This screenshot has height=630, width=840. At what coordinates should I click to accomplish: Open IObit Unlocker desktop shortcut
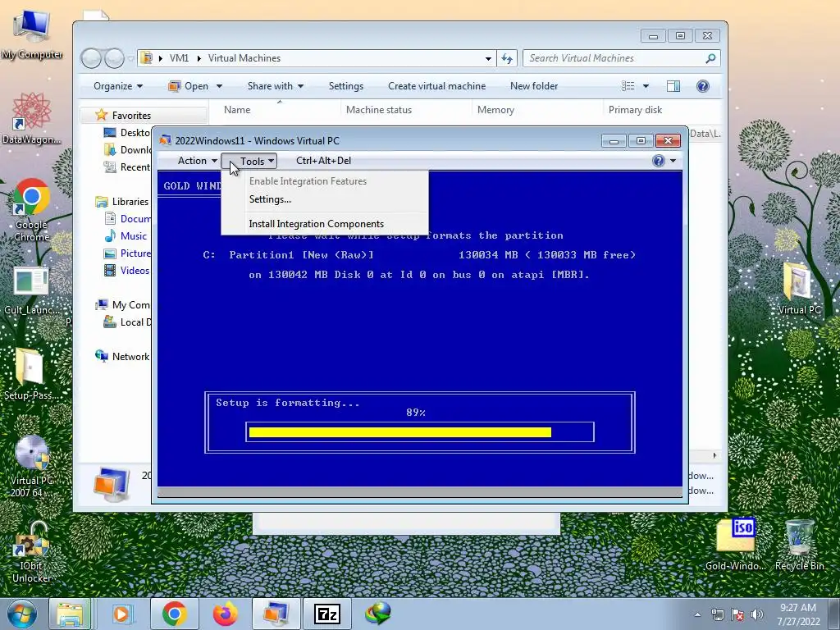pyautogui.click(x=32, y=553)
